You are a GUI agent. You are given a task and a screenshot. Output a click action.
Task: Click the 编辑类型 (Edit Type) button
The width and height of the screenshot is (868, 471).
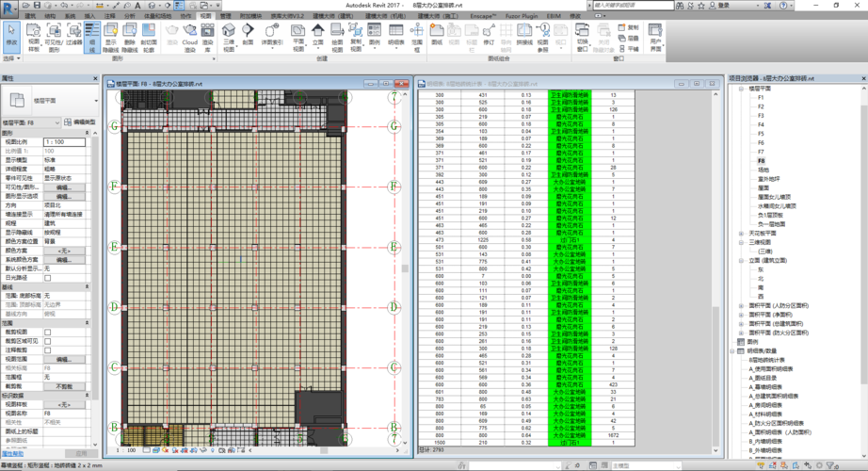coord(79,122)
